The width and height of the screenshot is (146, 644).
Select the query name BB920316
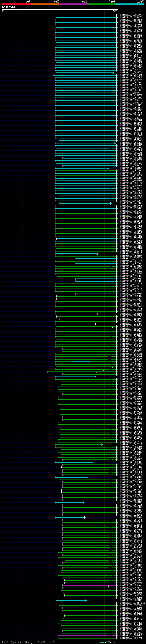(x=8, y=7)
